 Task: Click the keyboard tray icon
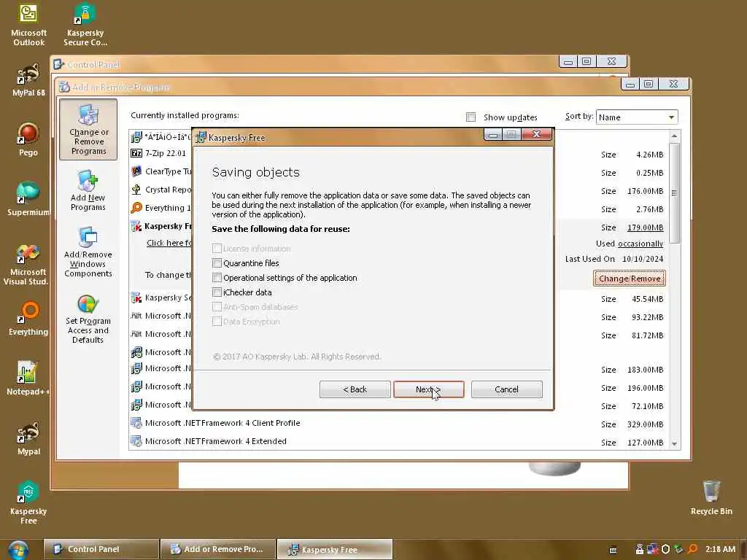pyautogui.click(x=614, y=550)
